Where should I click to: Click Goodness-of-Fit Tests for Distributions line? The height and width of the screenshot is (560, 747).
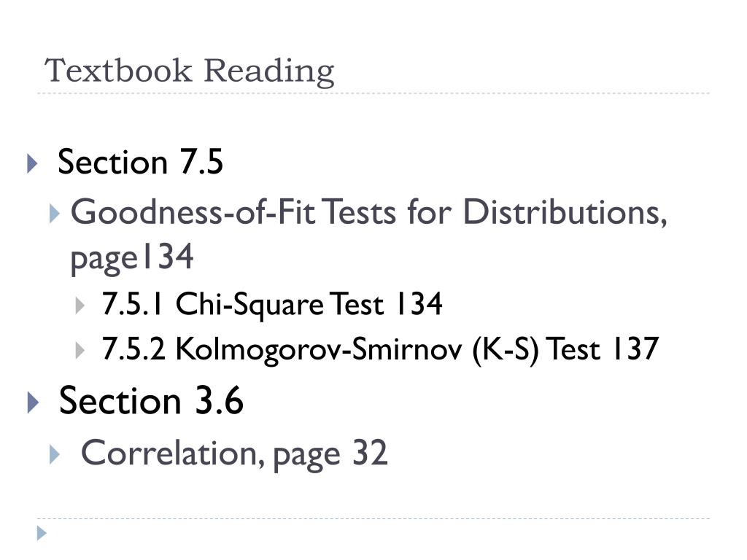(x=368, y=212)
